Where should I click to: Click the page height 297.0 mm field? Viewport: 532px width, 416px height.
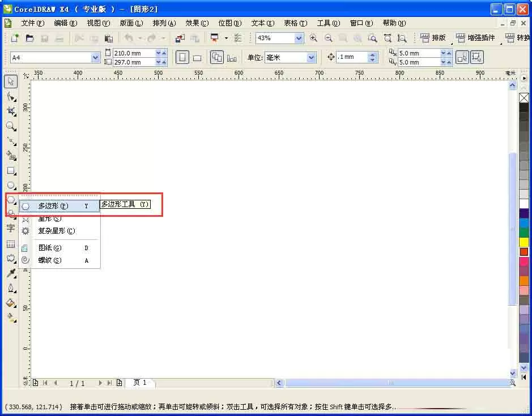point(134,62)
